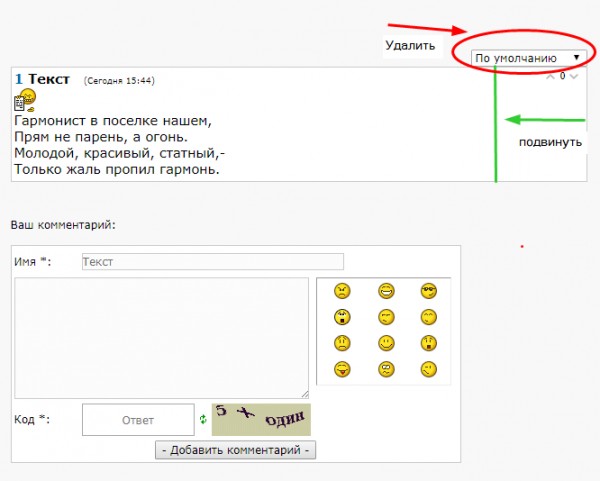The image size is (600, 481).
Task: Vote the comment down with the down arrow
Action: tap(573, 77)
